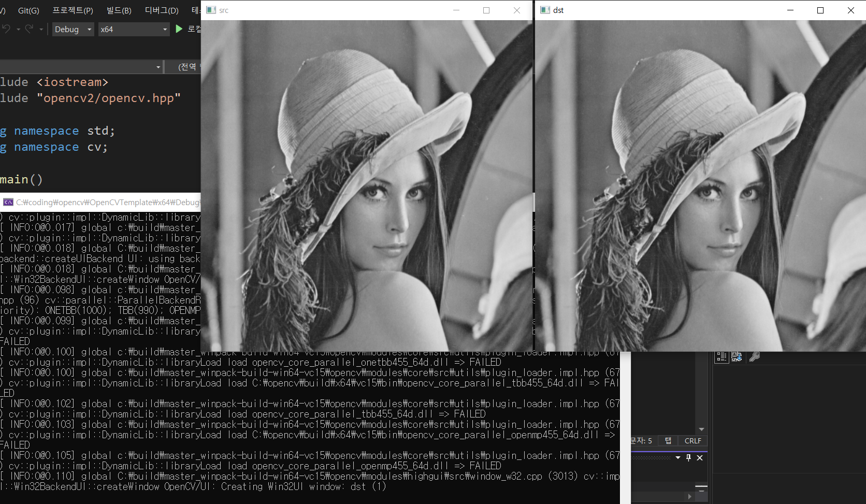Toggle the pin icon on output panel

(x=688, y=457)
